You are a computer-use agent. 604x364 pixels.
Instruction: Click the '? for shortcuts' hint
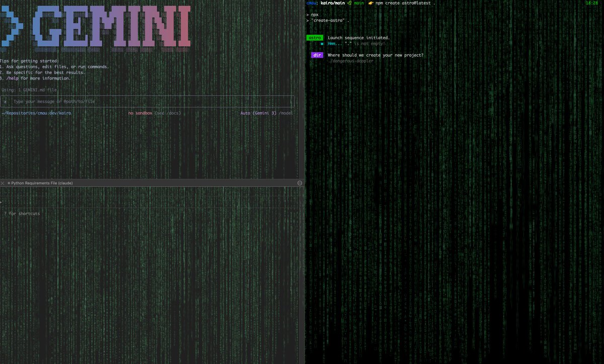[x=22, y=214]
